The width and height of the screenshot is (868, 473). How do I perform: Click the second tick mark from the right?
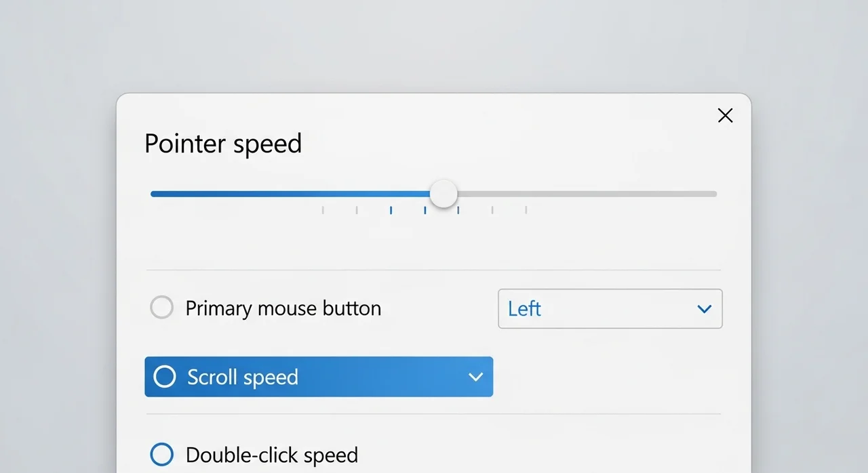point(492,210)
